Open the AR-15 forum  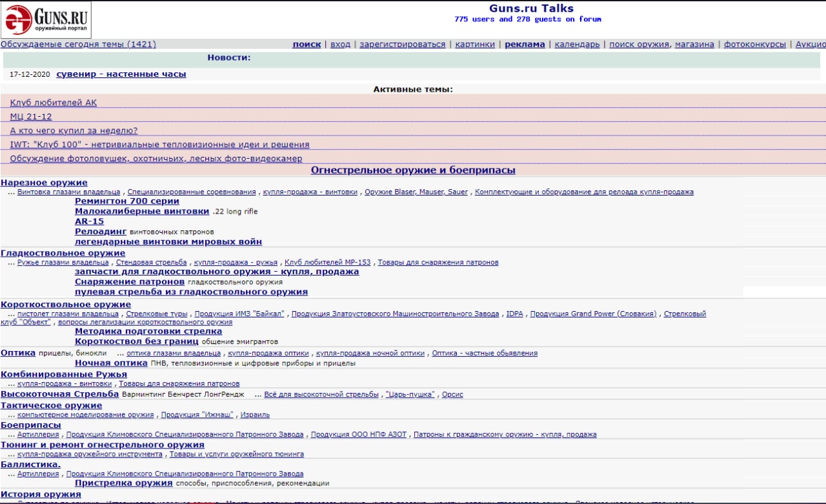pos(89,221)
